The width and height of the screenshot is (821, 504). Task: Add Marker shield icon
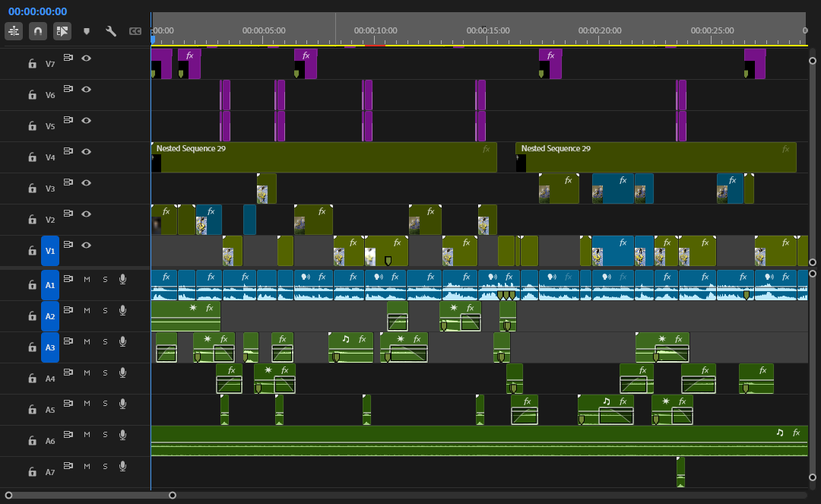(87, 31)
